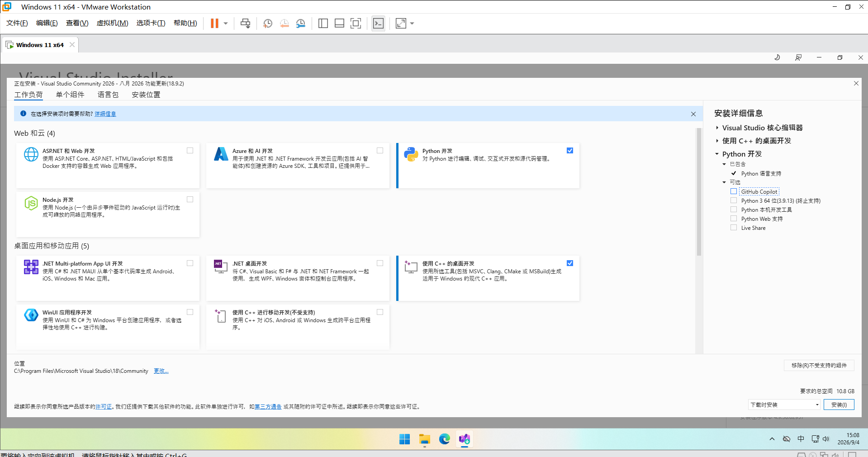Enter full screen mode icon

click(356, 23)
